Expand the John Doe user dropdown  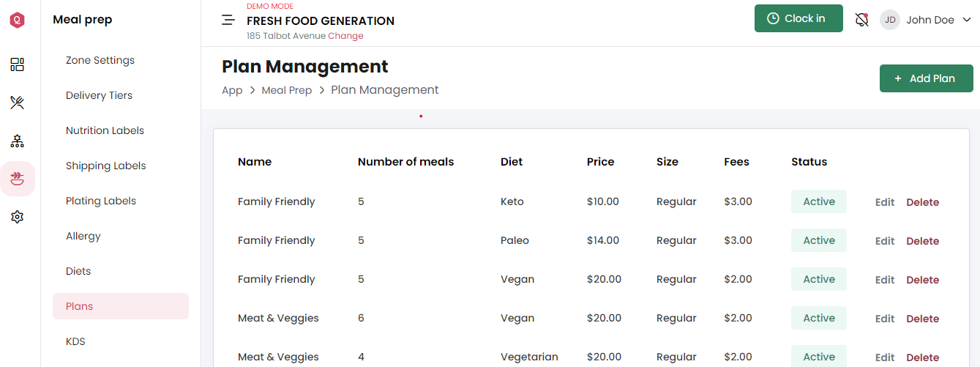tap(926, 20)
